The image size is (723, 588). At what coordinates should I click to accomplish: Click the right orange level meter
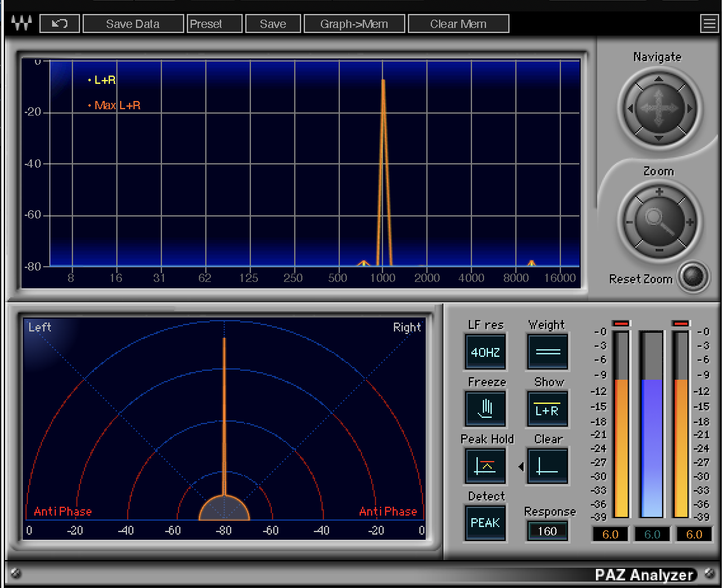pyautogui.click(x=680, y=424)
